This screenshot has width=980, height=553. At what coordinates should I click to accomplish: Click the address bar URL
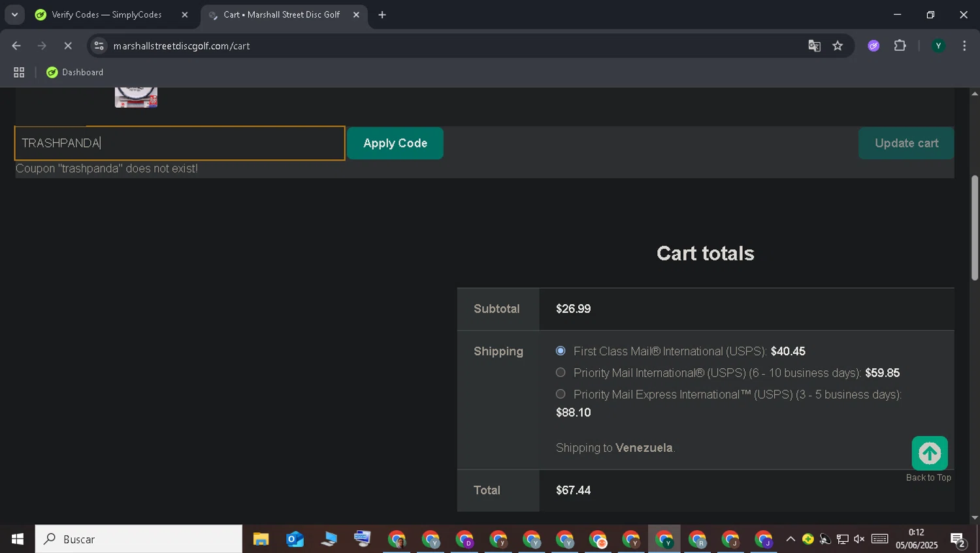(x=182, y=46)
